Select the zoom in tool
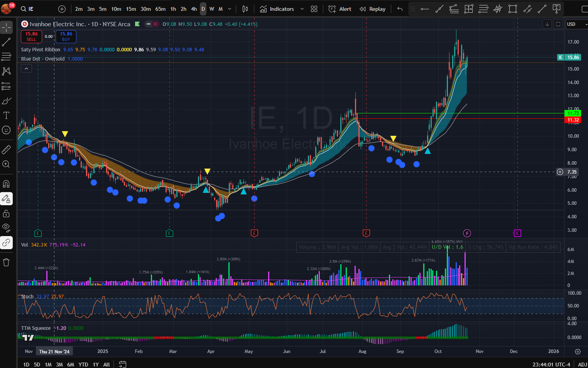The height and width of the screenshot is (368, 588). click(6, 164)
